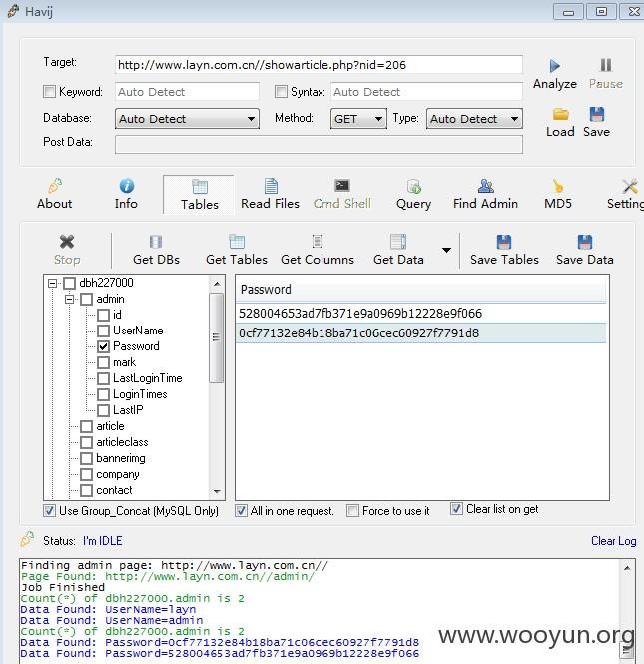Click the Keyword Auto Detect field
The width and height of the screenshot is (644, 664).
(187, 92)
